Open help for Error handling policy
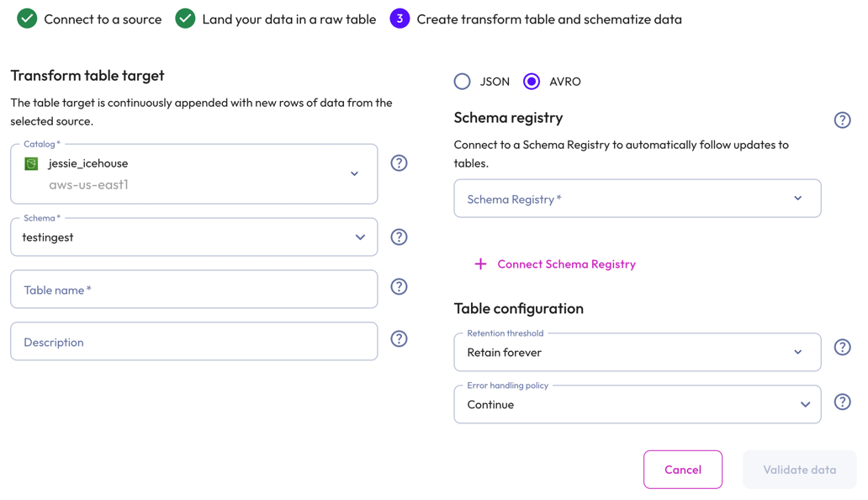The width and height of the screenshot is (868, 500). pyautogui.click(x=842, y=402)
